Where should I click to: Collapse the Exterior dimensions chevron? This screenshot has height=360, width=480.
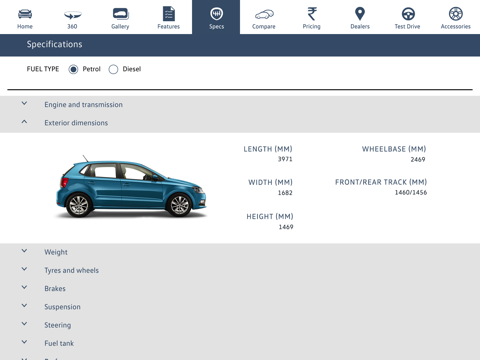click(24, 122)
